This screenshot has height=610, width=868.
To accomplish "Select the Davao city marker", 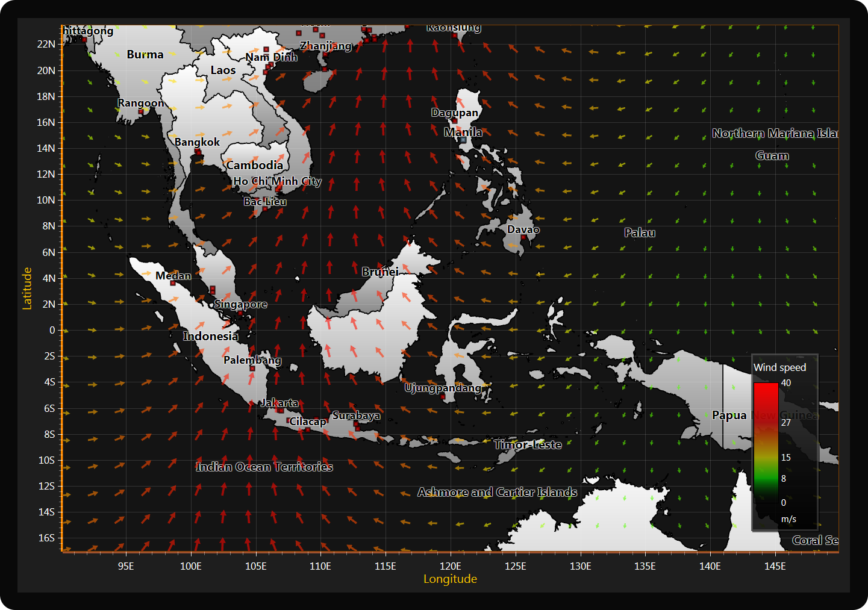I will pyautogui.click(x=523, y=237).
